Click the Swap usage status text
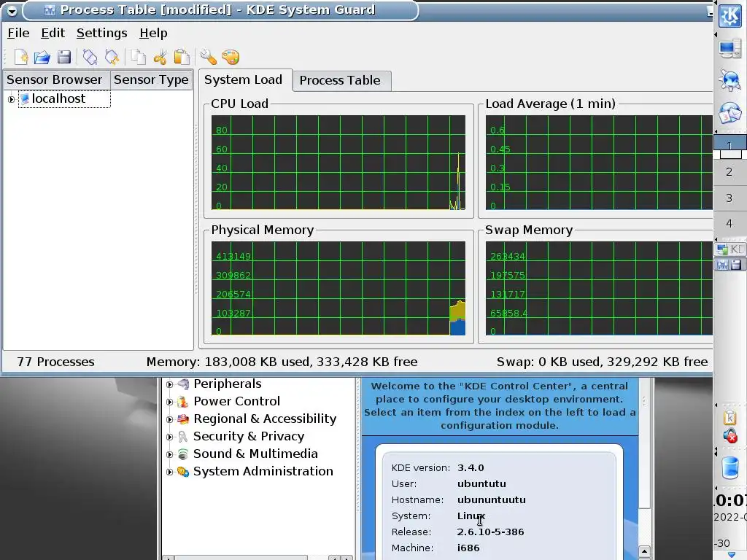747x560 pixels. tap(602, 362)
